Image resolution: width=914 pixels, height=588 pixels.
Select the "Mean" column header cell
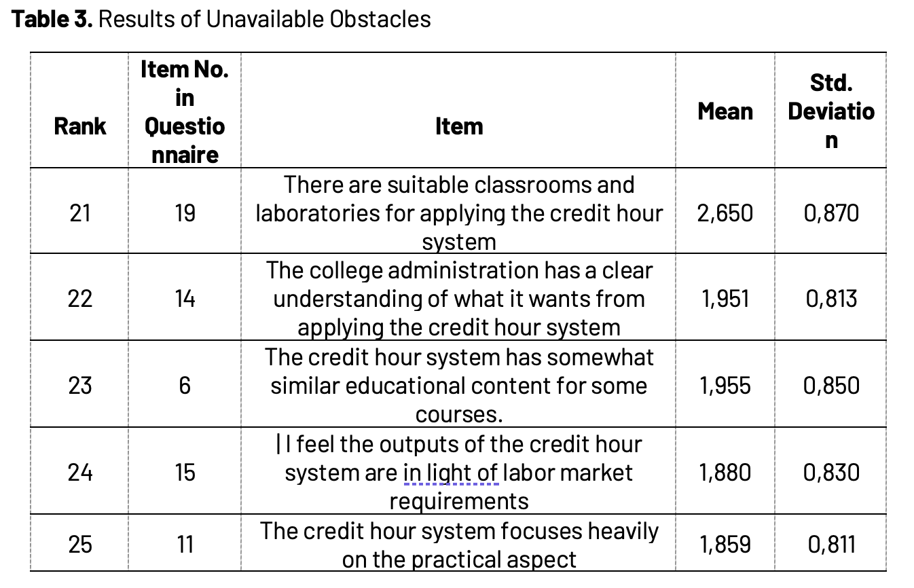coord(725,111)
